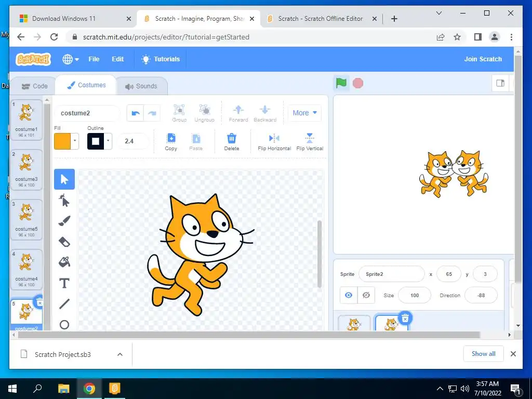Open the Fill color dropdown arrow
Image resolution: width=532 pixels, height=399 pixels.
[75, 141]
